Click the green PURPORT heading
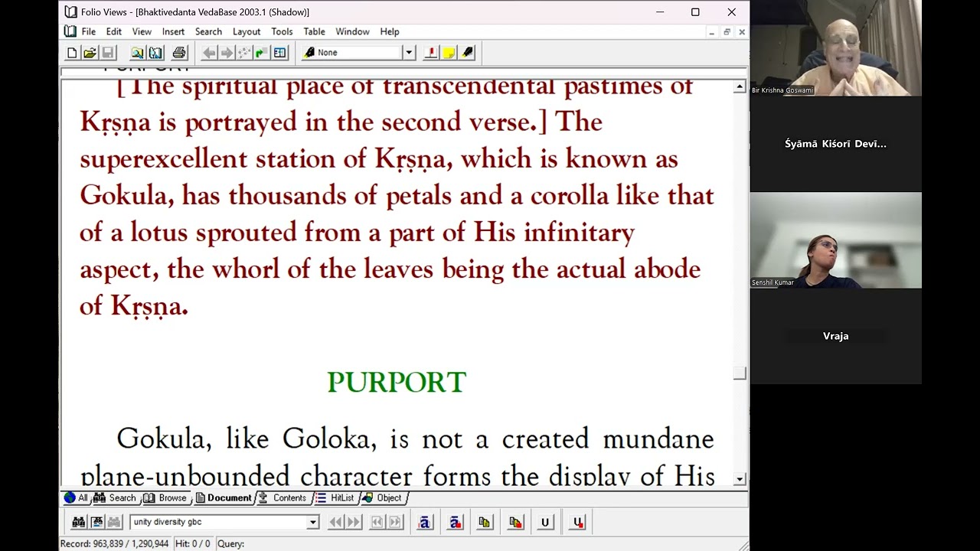980x551 pixels. coord(397,382)
